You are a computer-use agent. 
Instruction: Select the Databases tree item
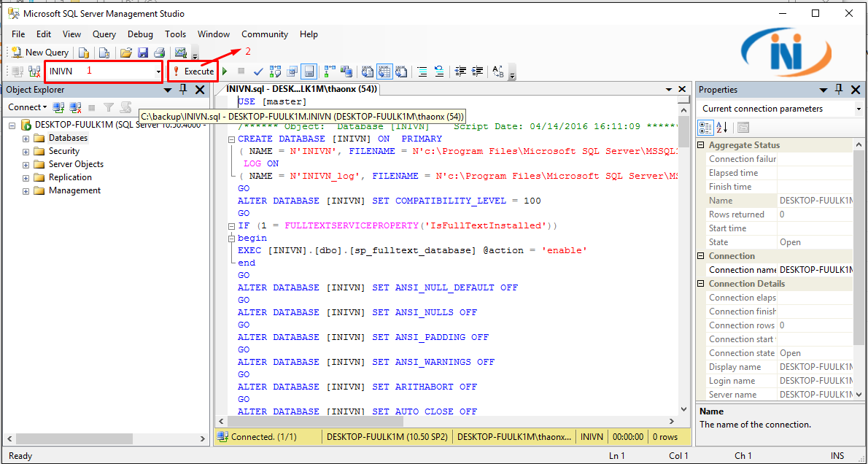[x=68, y=138]
